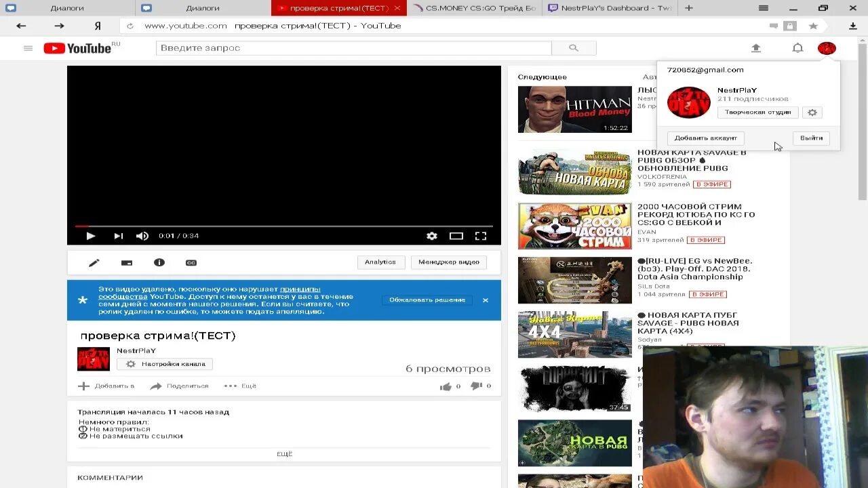Switch to first Диалоги tab
The height and width of the screenshot is (488, 868).
68,8
